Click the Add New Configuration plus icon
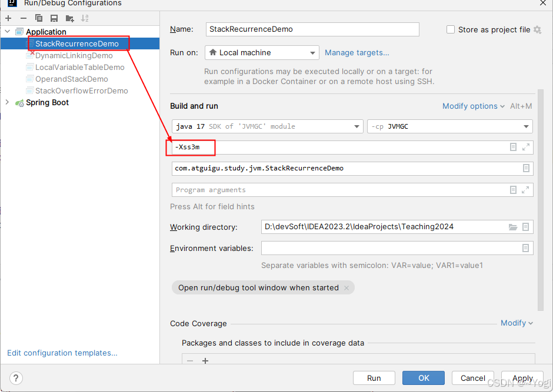This screenshot has height=392, width=553. point(8,18)
